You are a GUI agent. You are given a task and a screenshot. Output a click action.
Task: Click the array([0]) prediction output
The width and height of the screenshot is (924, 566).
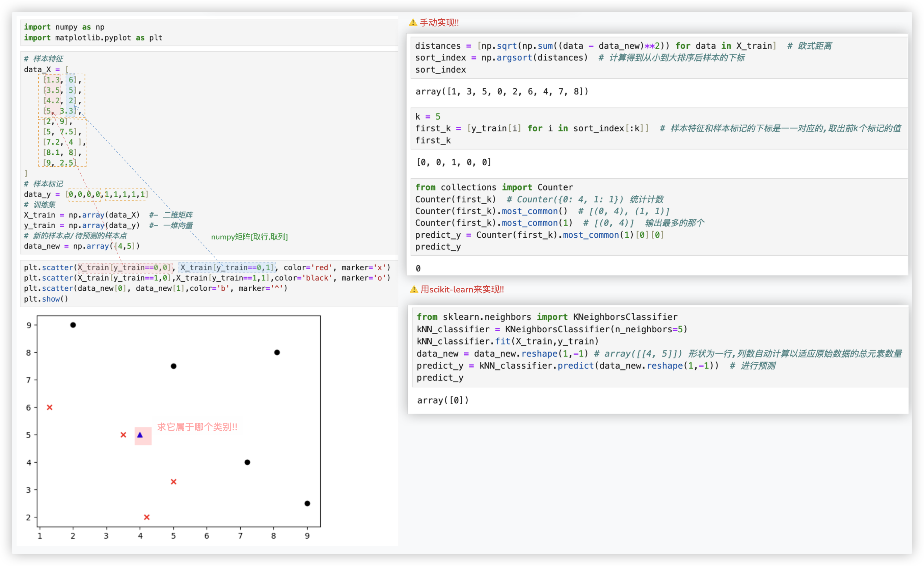(x=442, y=400)
